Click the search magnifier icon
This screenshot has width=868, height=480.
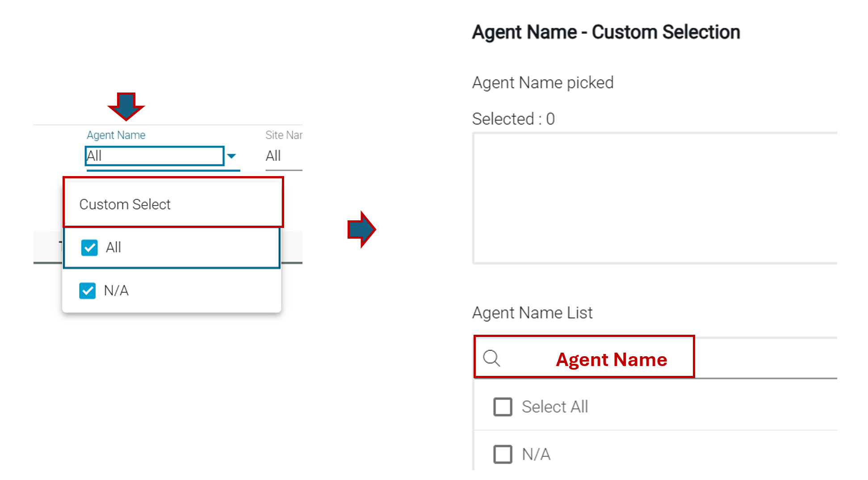click(x=491, y=358)
